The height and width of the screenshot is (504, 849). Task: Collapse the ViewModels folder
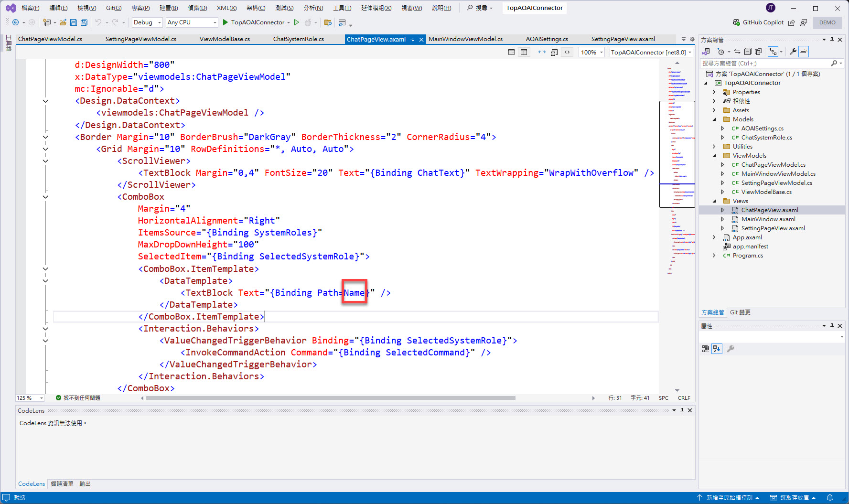tap(714, 156)
